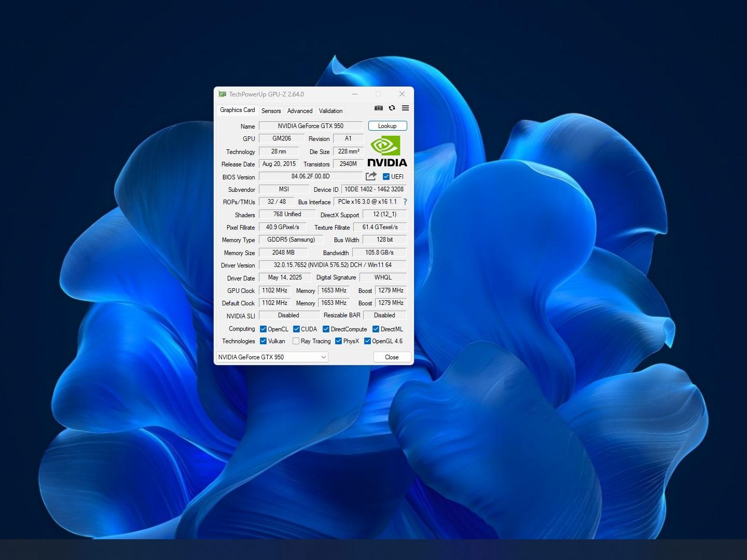The image size is (747, 560).
Task: Toggle the PhysX checkbox
Action: click(338, 341)
